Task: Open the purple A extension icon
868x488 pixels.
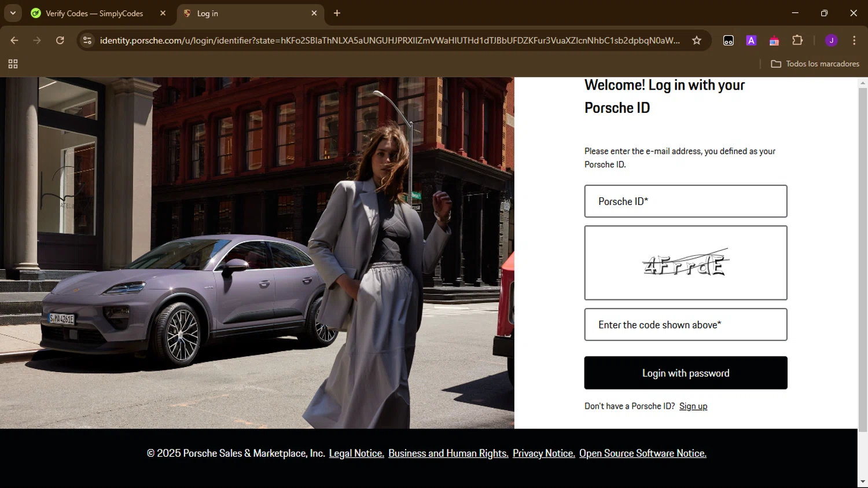Action: click(x=751, y=41)
